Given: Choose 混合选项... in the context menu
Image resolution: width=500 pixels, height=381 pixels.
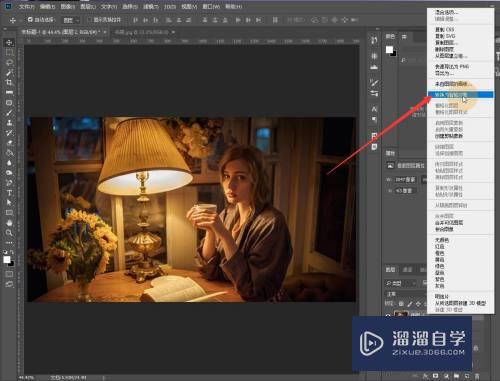Looking at the screenshot, I should (447, 13).
